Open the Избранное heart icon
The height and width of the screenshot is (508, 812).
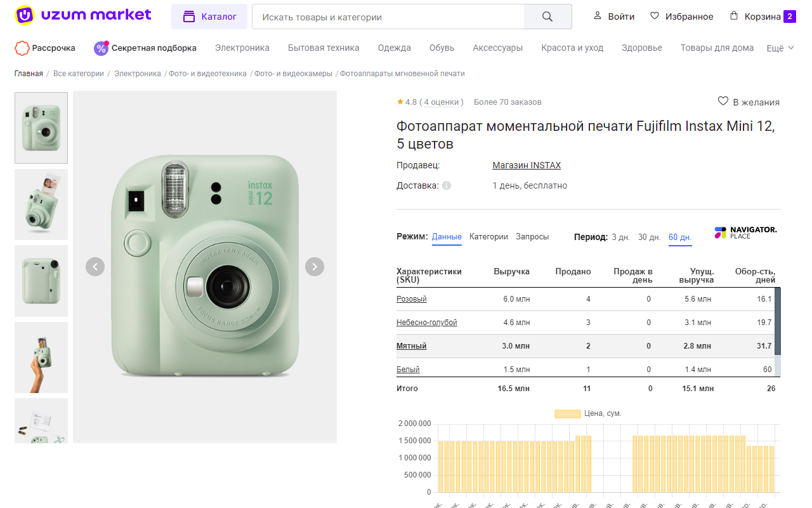click(655, 16)
